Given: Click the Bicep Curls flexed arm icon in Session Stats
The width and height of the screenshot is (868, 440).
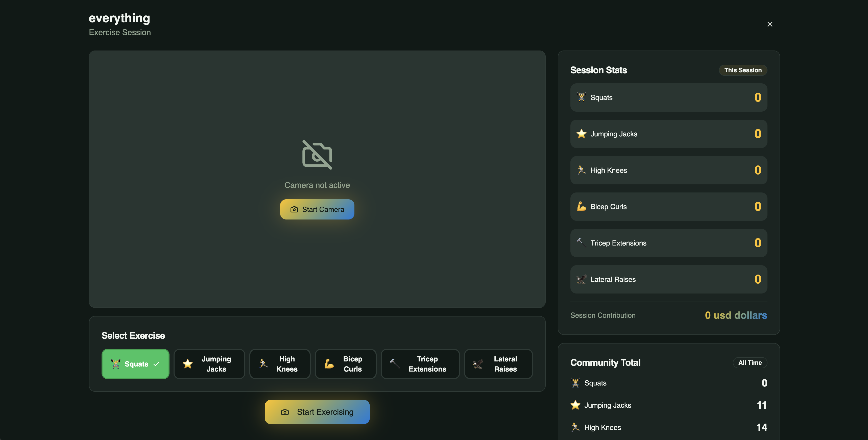Looking at the screenshot, I should click(581, 206).
